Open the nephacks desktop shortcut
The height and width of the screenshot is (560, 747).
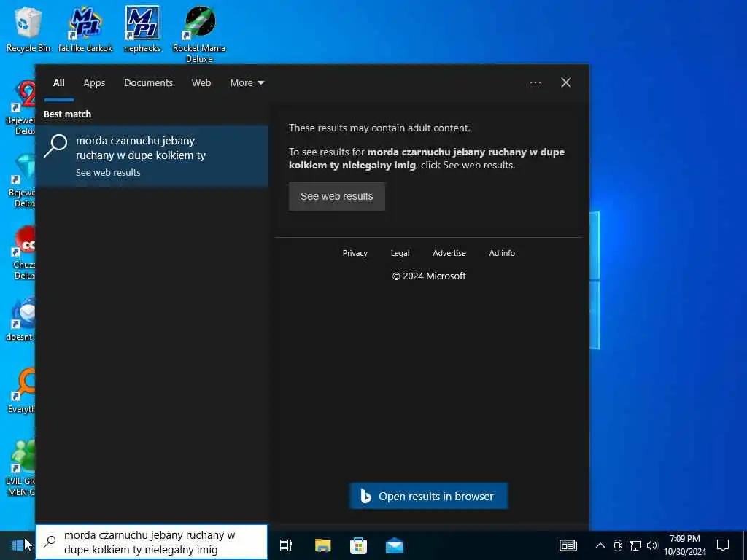pos(142,28)
